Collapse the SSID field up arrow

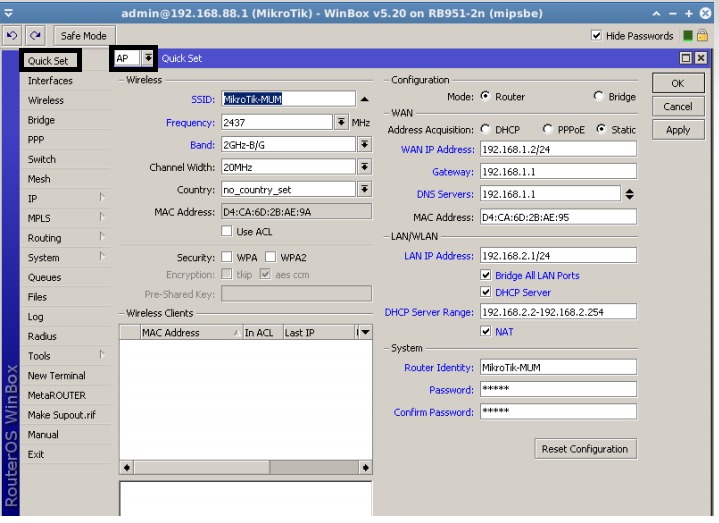coord(365,99)
